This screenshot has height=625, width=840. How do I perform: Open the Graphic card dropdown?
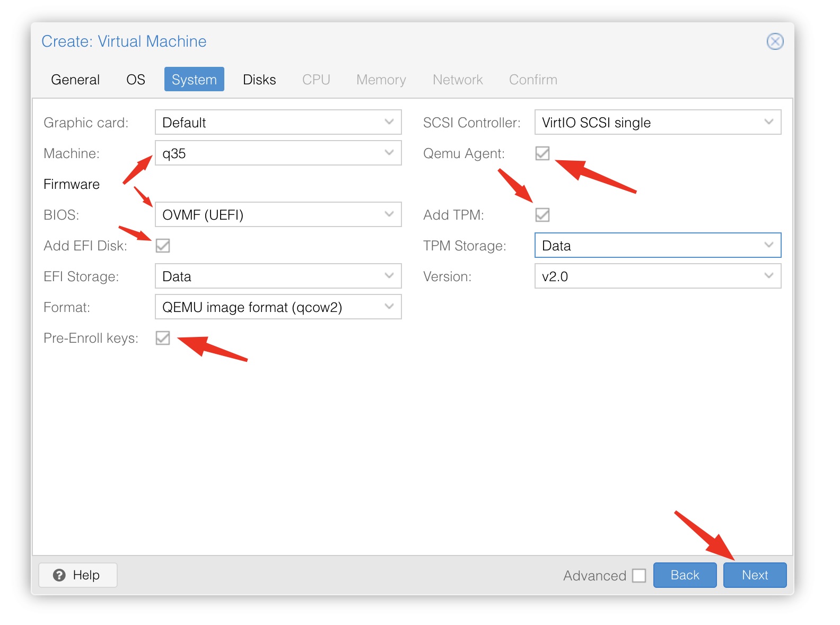click(x=278, y=123)
